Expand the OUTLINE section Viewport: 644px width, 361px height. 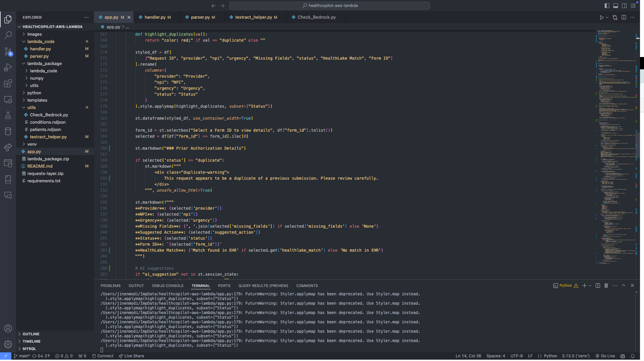point(31,334)
